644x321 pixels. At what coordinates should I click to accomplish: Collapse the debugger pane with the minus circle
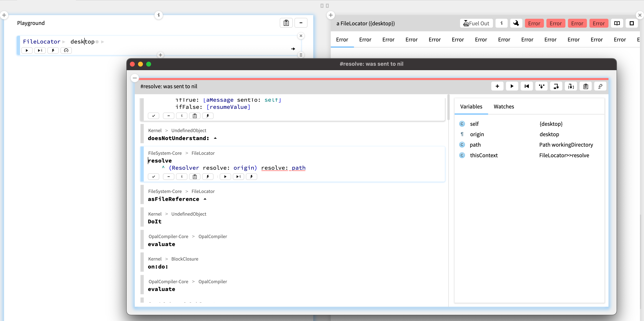135,78
